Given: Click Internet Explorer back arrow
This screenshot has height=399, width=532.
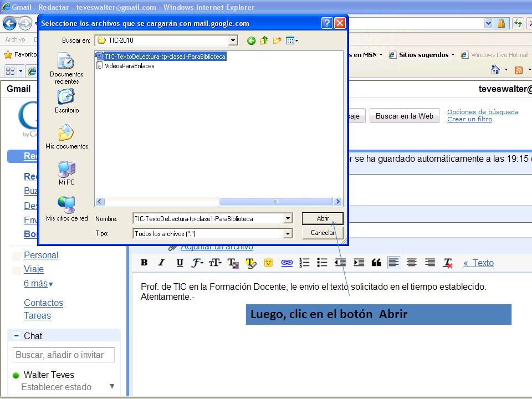Looking at the screenshot, I should [9, 23].
